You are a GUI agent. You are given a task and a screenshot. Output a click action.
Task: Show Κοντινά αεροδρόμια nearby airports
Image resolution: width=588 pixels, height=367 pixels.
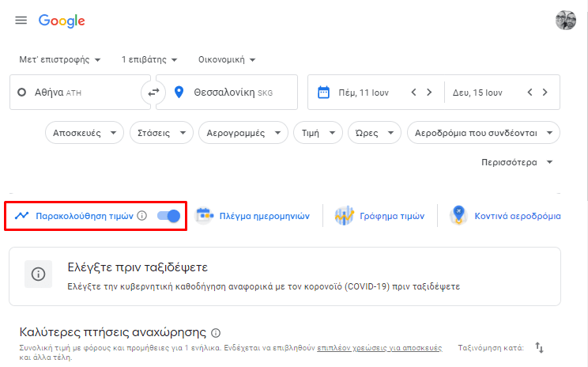pyautogui.click(x=518, y=216)
